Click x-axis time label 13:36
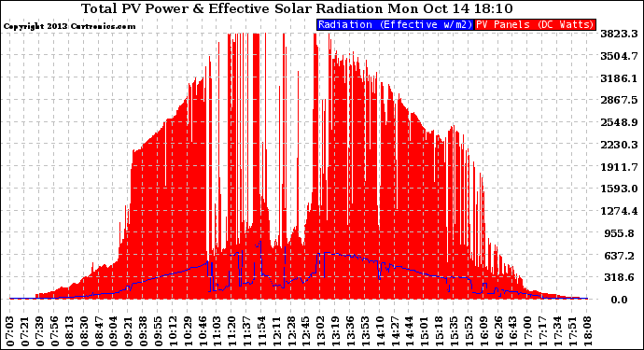The image size is (644, 350). click(x=350, y=331)
